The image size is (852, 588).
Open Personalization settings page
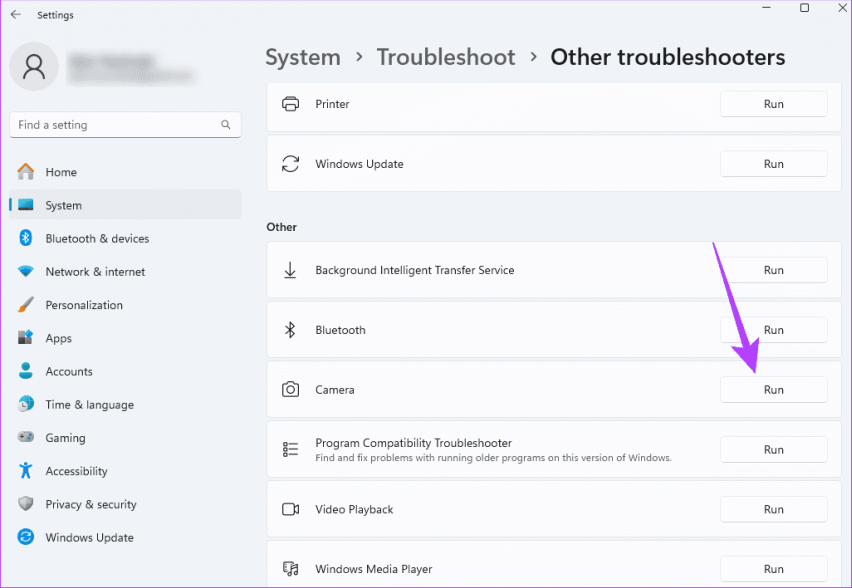click(84, 305)
